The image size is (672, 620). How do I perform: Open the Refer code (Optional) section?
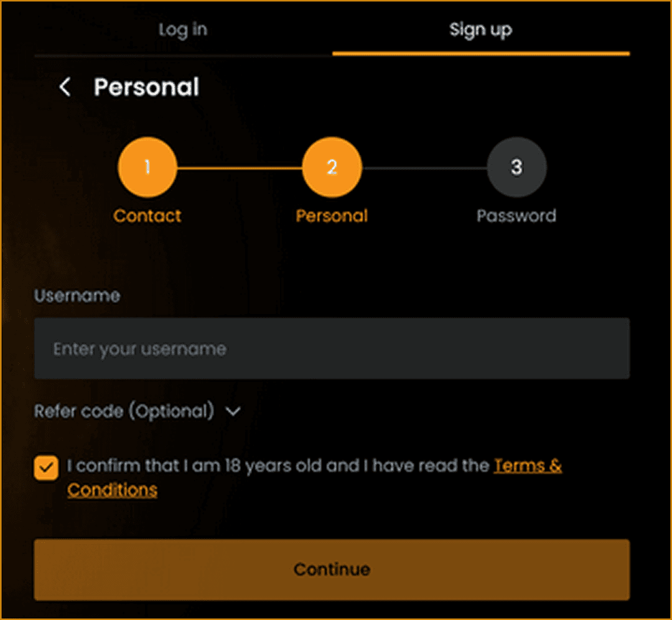(124, 411)
